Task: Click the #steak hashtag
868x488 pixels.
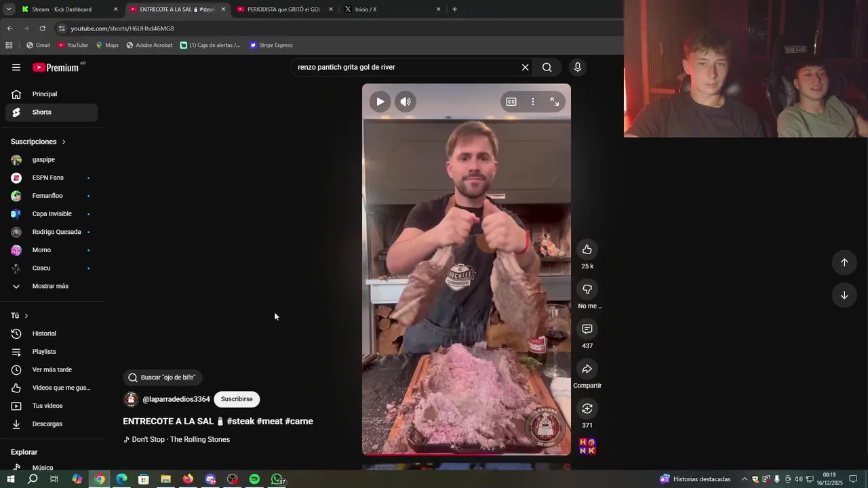Action: coord(241,421)
